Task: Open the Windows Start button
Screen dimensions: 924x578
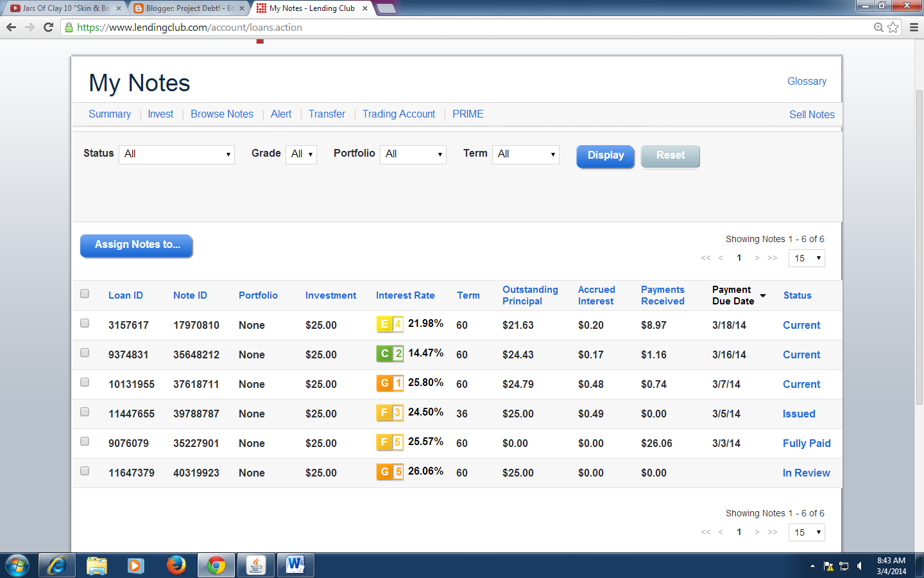Action: (17, 566)
